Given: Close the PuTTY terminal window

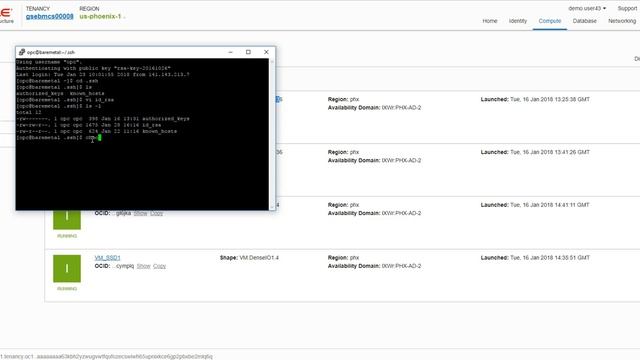Looking at the screenshot, I should coord(266,52).
